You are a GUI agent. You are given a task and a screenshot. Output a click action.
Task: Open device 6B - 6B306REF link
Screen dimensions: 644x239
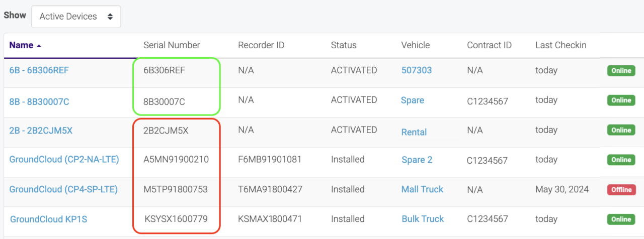pyautogui.click(x=39, y=70)
